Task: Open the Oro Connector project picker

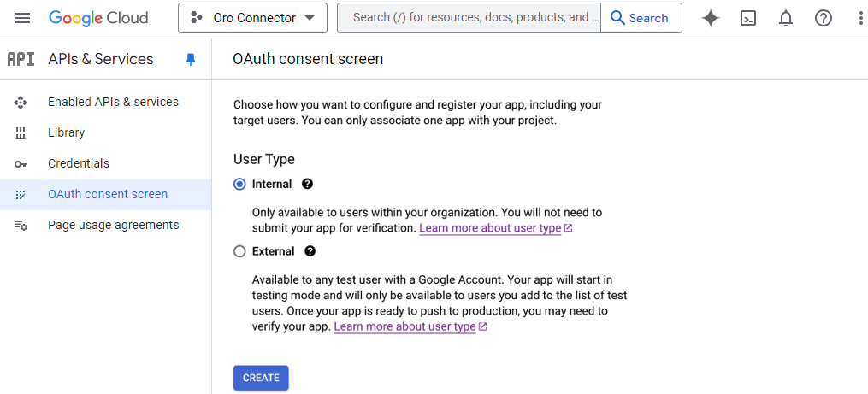Action: 252,18
